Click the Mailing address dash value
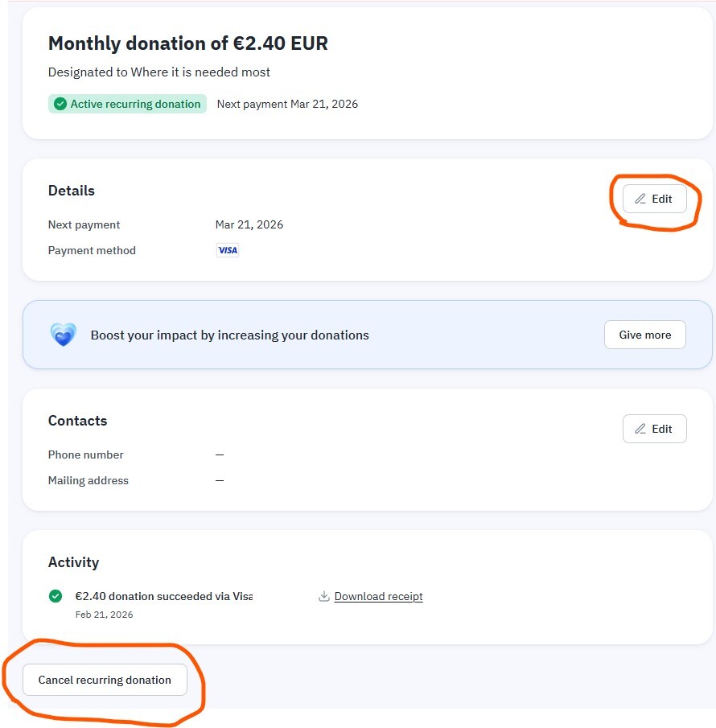Screen dimensions: 716x728 click(220, 480)
